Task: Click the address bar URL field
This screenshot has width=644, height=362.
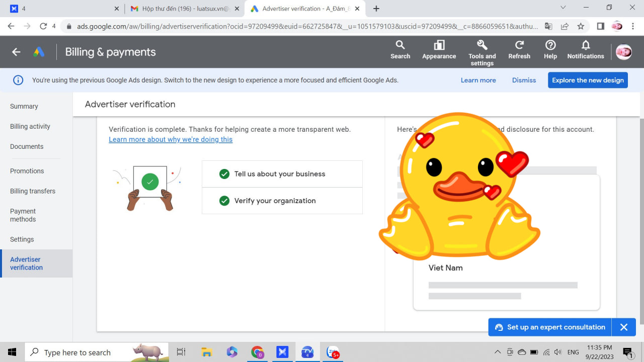Action: (307, 26)
